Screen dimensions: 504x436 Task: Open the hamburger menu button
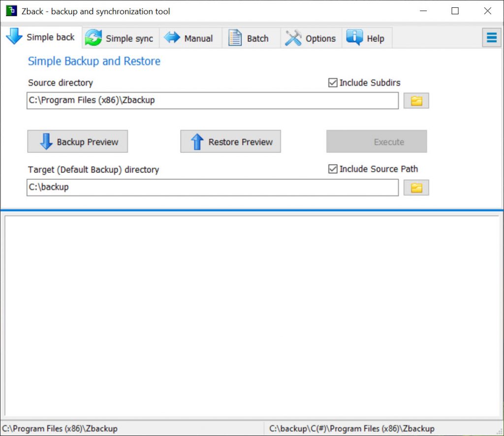[x=492, y=37]
